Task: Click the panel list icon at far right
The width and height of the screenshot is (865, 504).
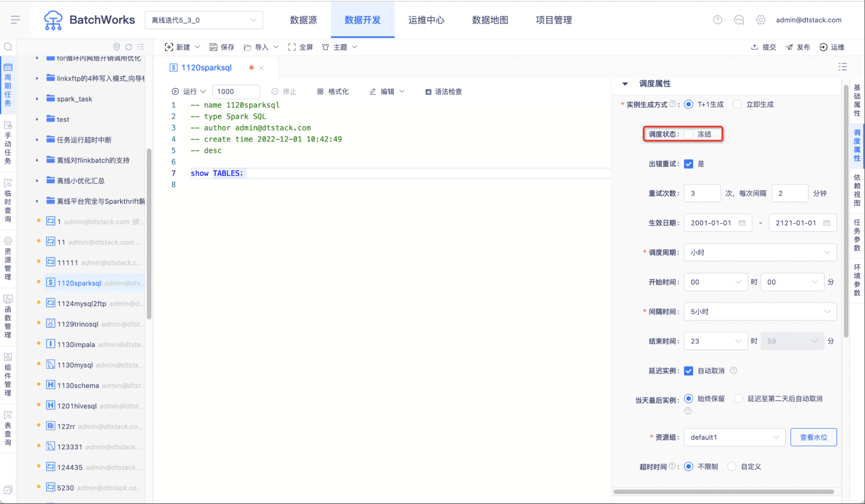Action: point(843,67)
